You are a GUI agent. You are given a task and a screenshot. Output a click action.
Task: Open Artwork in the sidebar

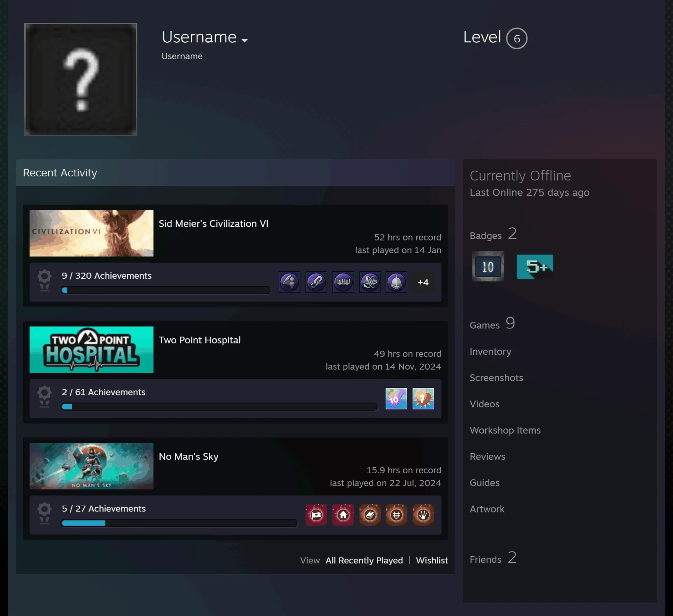coord(487,509)
